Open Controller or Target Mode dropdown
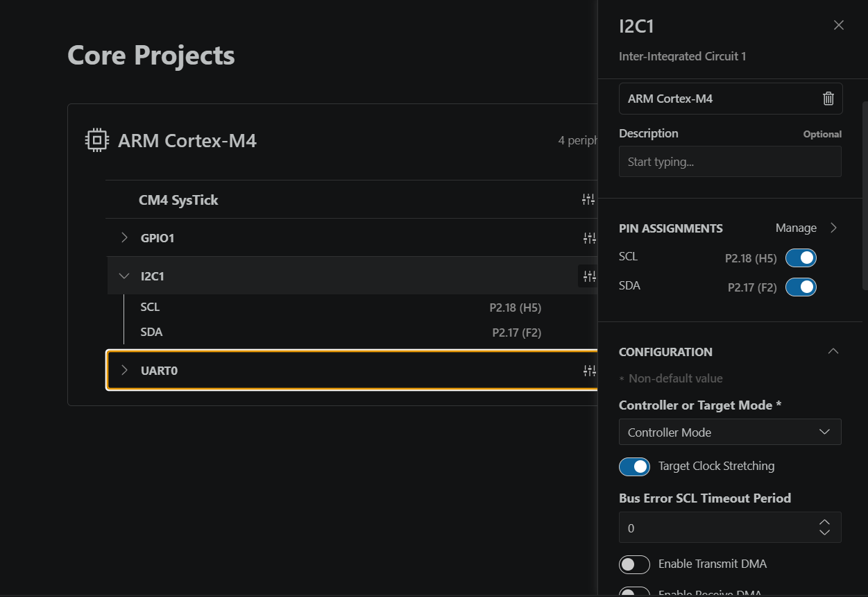This screenshot has height=597, width=868. pyautogui.click(x=730, y=432)
